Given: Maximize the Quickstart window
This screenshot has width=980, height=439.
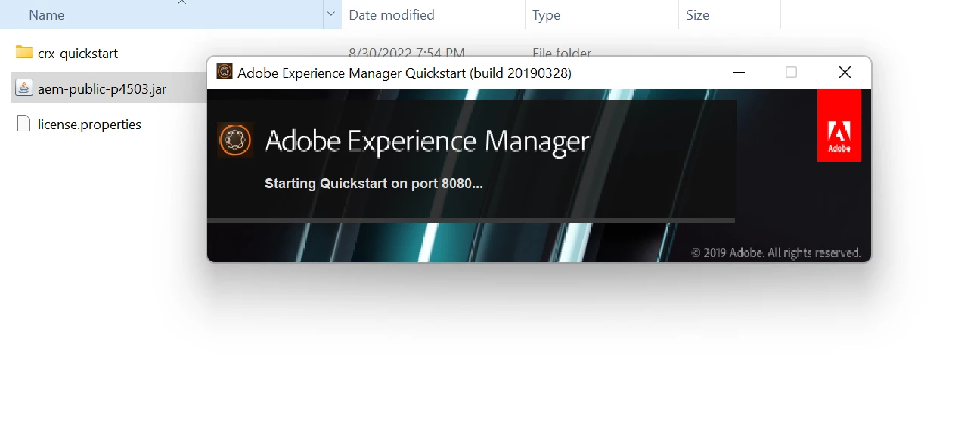Looking at the screenshot, I should coord(791,73).
